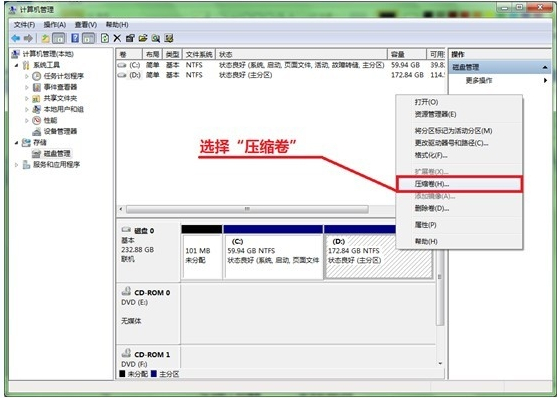
Task: Expand the 事件查看器 tree node
Action: point(27,87)
